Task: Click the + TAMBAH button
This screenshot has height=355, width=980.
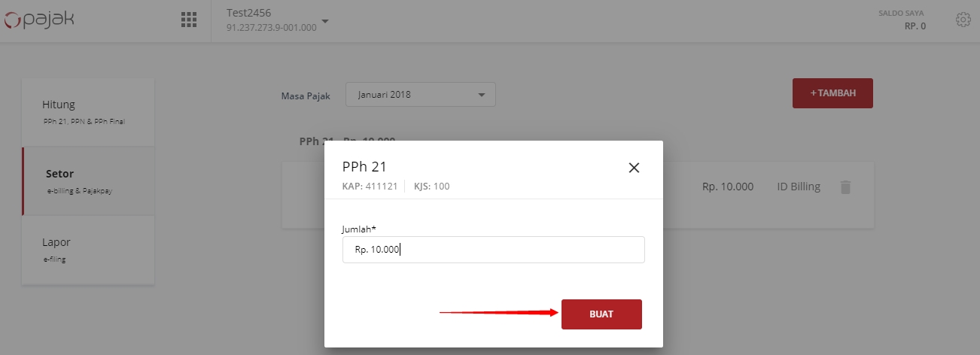Action: pyautogui.click(x=832, y=93)
